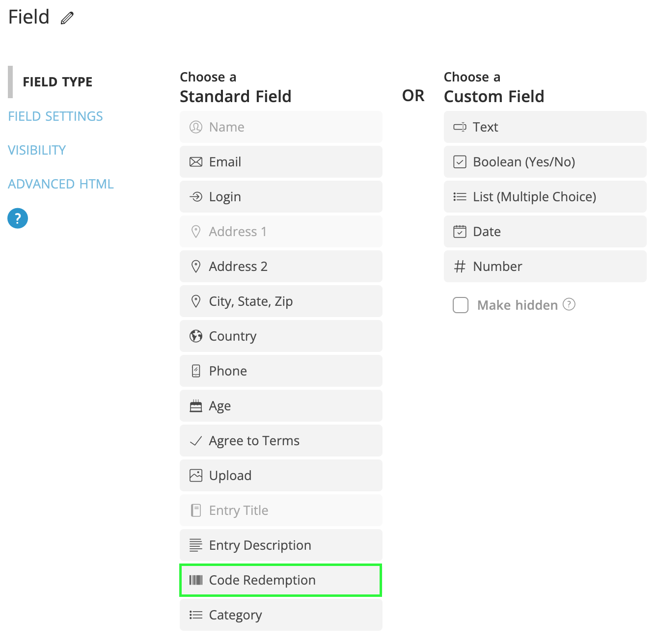
Task: Click the barcode icon on Code Redemption
Action: (196, 580)
